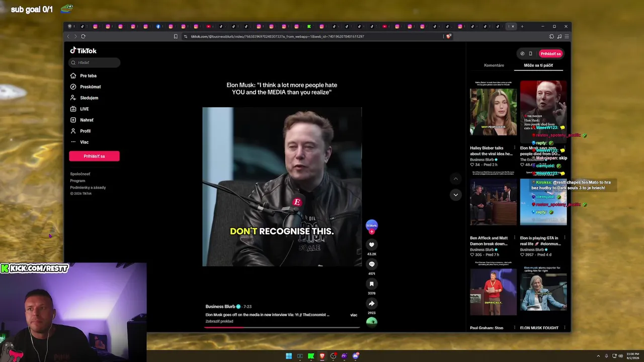
Task: Click the TikTok logo
Action: 83,50
